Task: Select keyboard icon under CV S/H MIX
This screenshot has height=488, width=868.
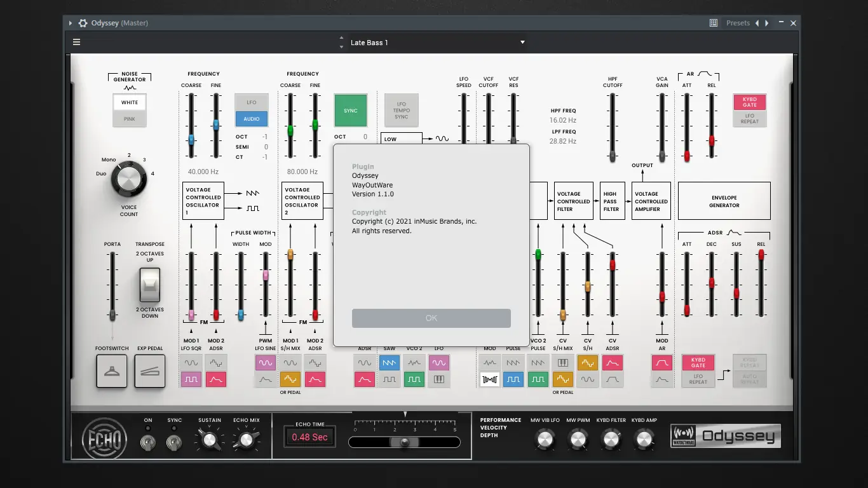Action: click(x=563, y=363)
